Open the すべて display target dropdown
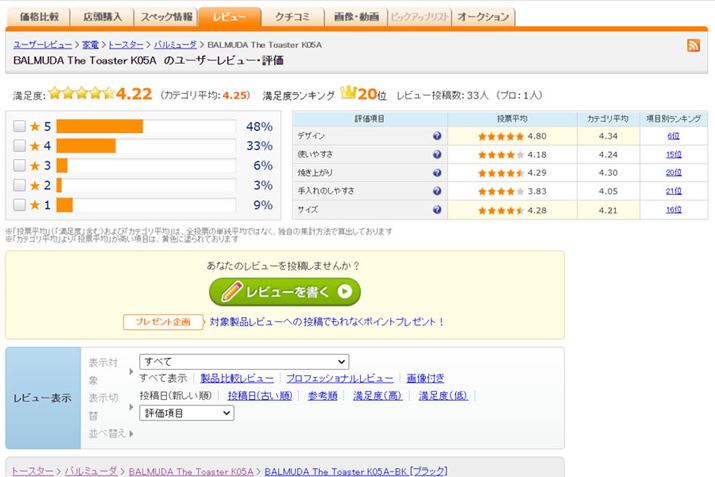The width and height of the screenshot is (715, 477). point(244,361)
